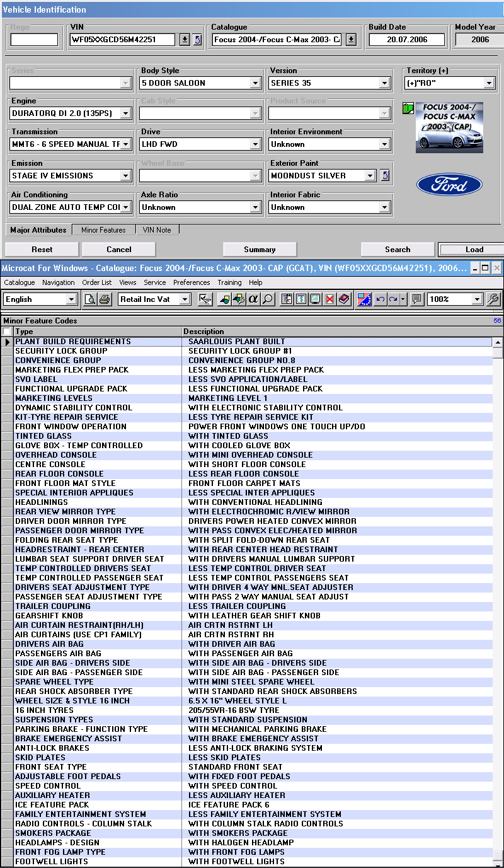Click the refresh icon beside VIN field

197,40
